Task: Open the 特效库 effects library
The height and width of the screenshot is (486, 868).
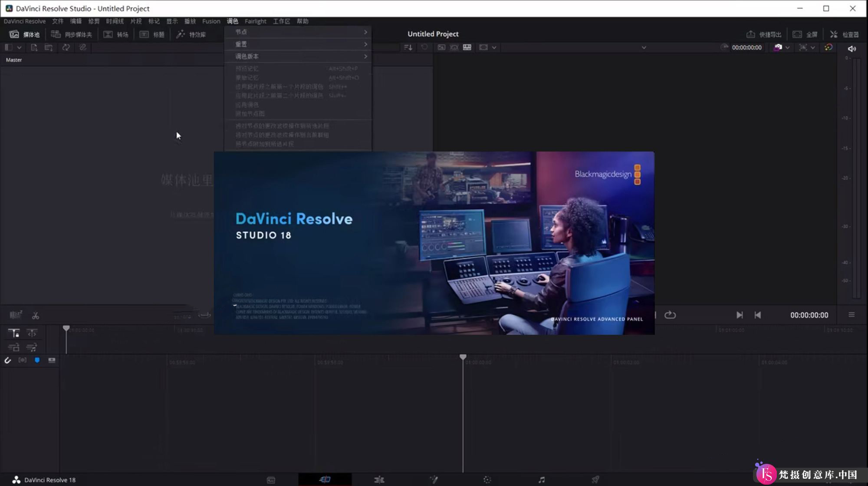Action: tap(191, 34)
